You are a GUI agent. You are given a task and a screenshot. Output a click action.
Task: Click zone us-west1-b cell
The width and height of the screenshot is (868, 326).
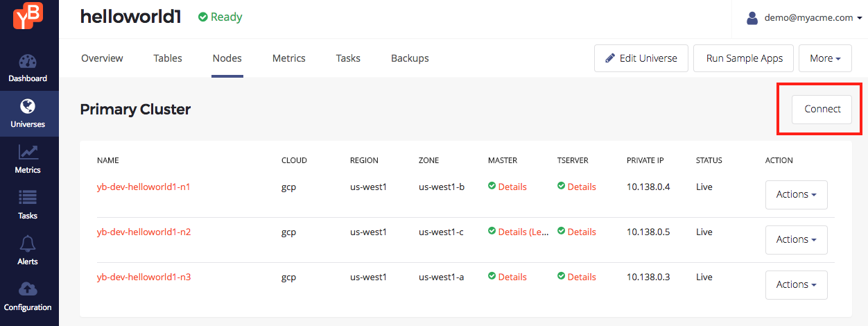[442, 187]
